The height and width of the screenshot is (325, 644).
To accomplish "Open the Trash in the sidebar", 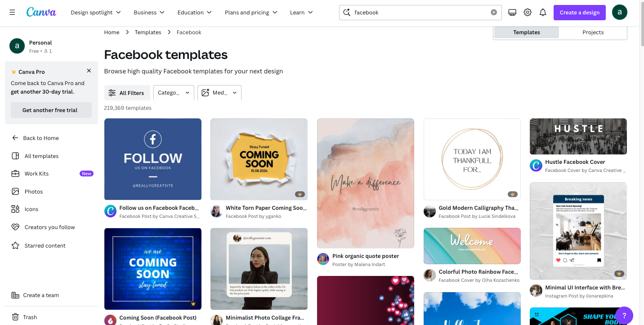I will click(x=30, y=317).
